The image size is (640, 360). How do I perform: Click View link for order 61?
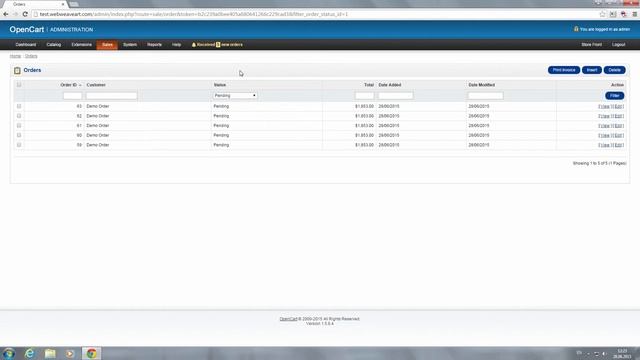click(604, 126)
